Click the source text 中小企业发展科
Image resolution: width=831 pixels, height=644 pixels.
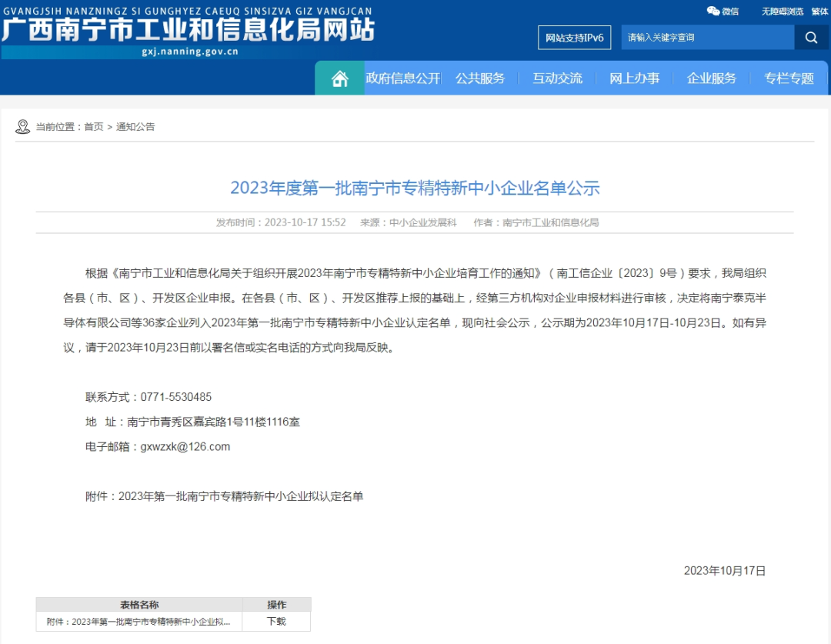pos(423,222)
